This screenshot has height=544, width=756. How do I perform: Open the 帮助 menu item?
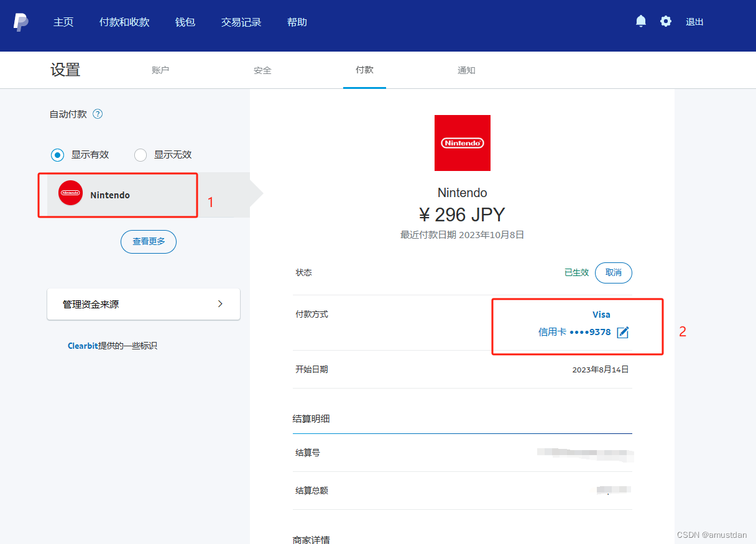point(297,22)
